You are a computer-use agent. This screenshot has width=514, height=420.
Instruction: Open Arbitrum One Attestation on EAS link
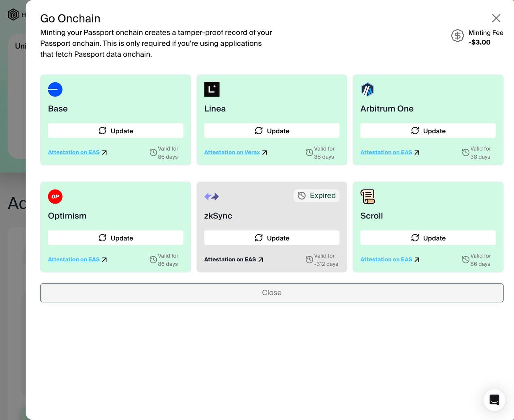pyautogui.click(x=390, y=153)
